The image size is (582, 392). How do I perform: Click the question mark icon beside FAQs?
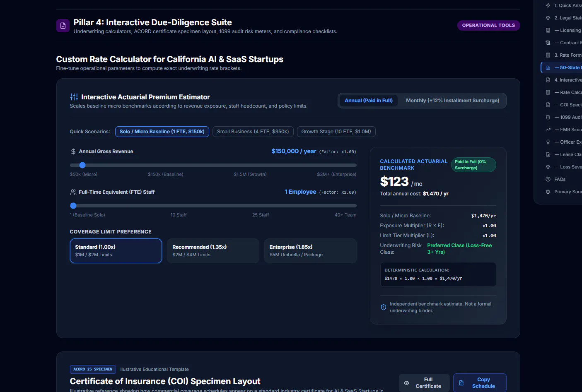point(548,179)
